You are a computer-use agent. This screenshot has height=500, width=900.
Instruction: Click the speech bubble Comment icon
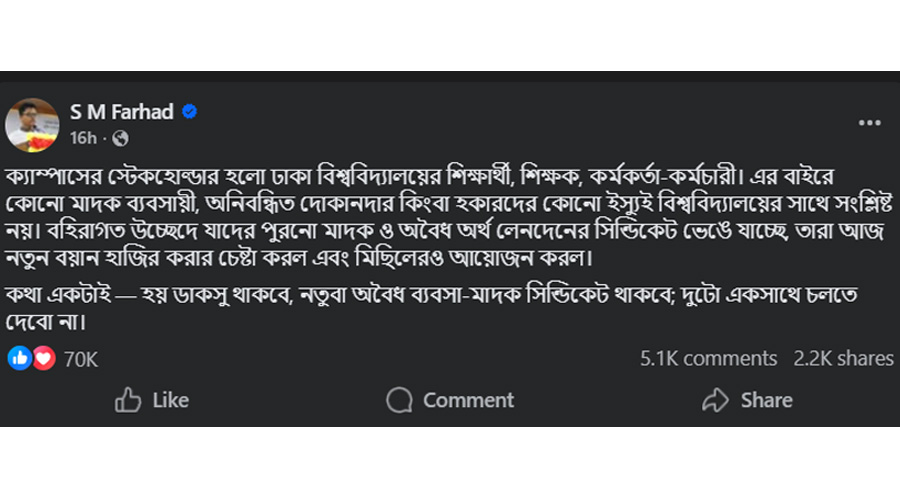pos(400,400)
